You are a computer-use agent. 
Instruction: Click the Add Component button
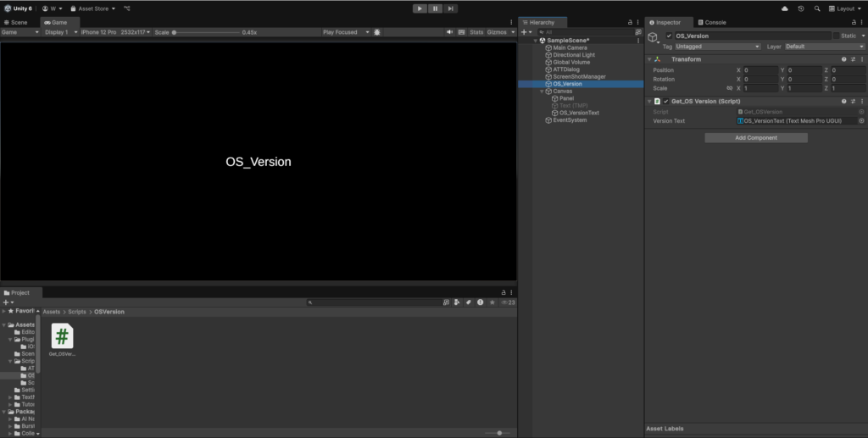pyautogui.click(x=755, y=137)
